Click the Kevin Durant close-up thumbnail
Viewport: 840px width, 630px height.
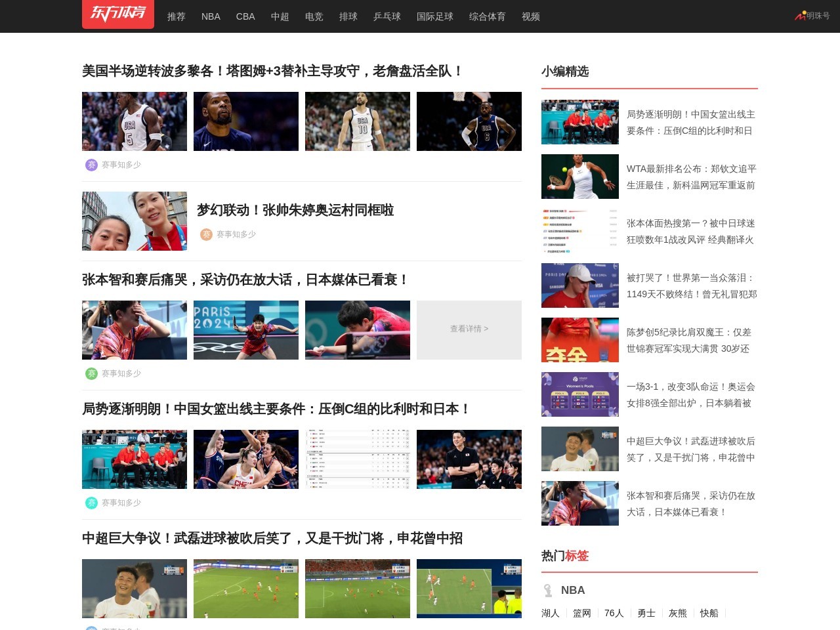tap(246, 121)
